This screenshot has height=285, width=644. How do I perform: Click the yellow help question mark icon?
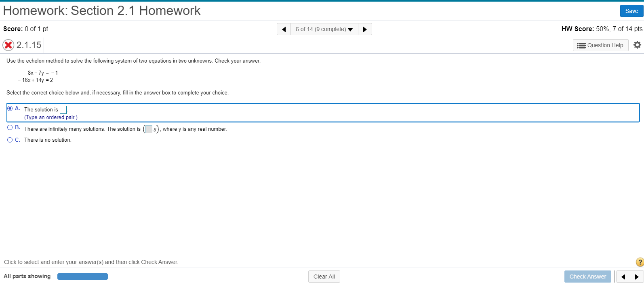(640, 262)
